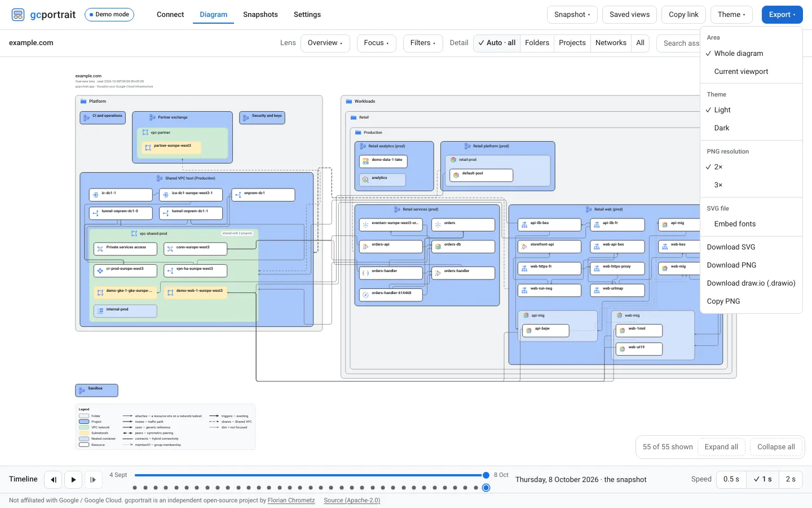Open the Theme dropdown

click(731, 15)
